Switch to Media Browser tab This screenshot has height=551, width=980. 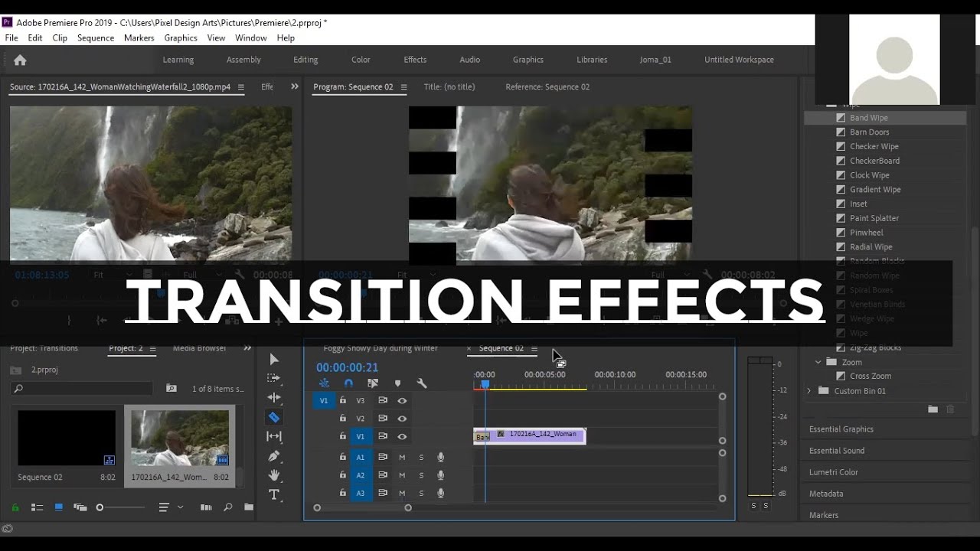(199, 348)
